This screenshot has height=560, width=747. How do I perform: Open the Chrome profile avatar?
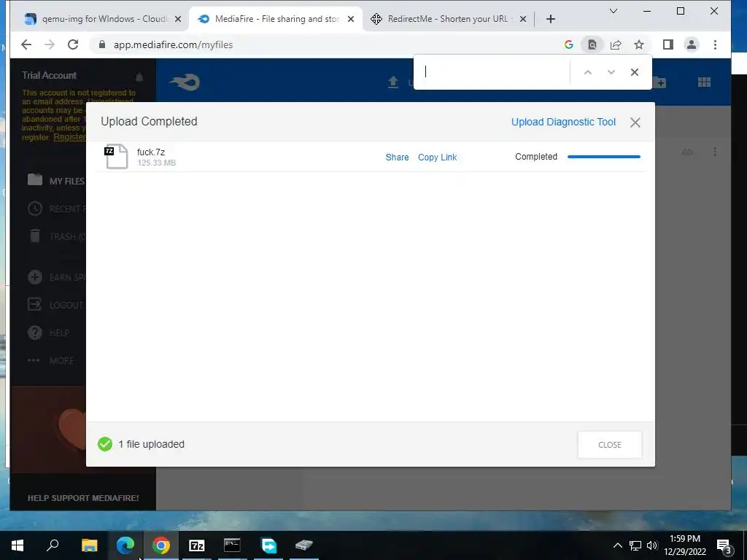tap(692, 44)
